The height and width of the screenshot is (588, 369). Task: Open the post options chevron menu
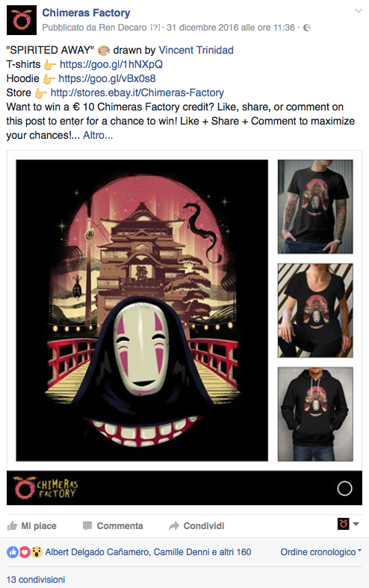359,10
